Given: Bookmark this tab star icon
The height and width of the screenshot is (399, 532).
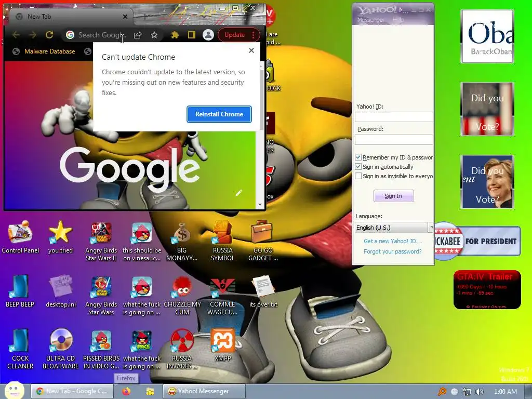Looking at the screenshot, I should point(154,35).
